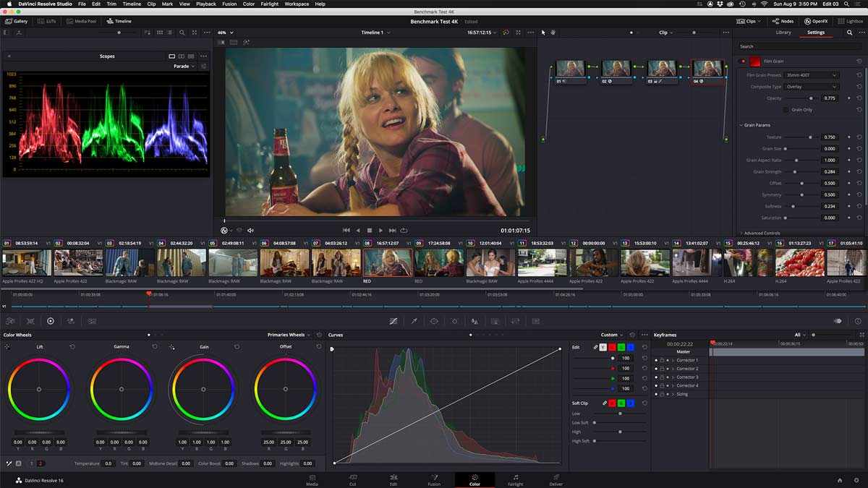Viewport: 868px width, 488px height.
Task: Switch to the Library tab
Action: [783, 33]
